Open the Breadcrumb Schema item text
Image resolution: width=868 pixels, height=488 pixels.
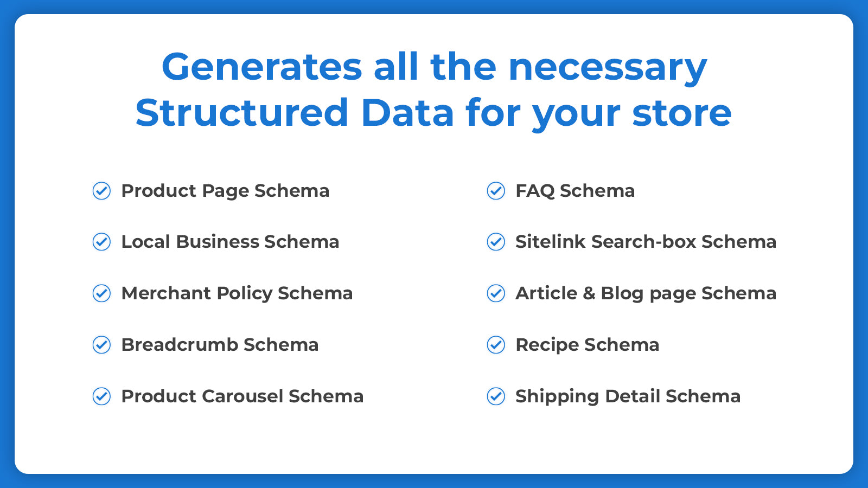pos(220,345)
